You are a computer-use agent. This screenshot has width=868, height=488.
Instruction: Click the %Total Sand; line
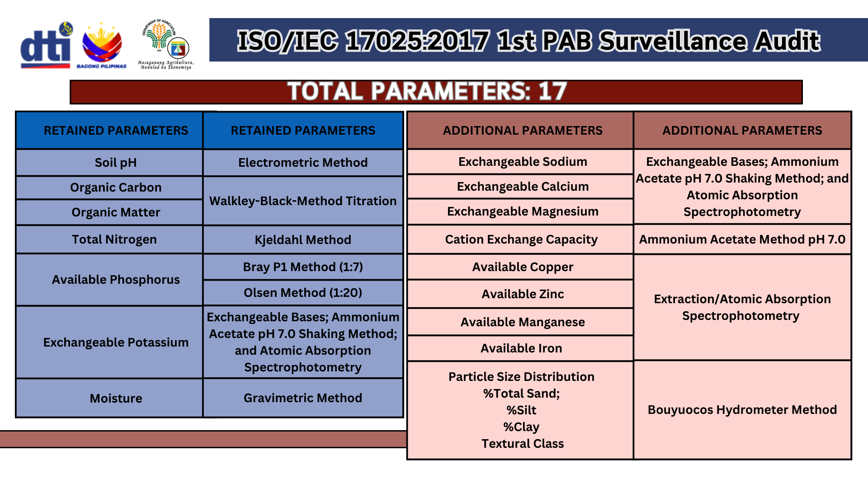521,394
